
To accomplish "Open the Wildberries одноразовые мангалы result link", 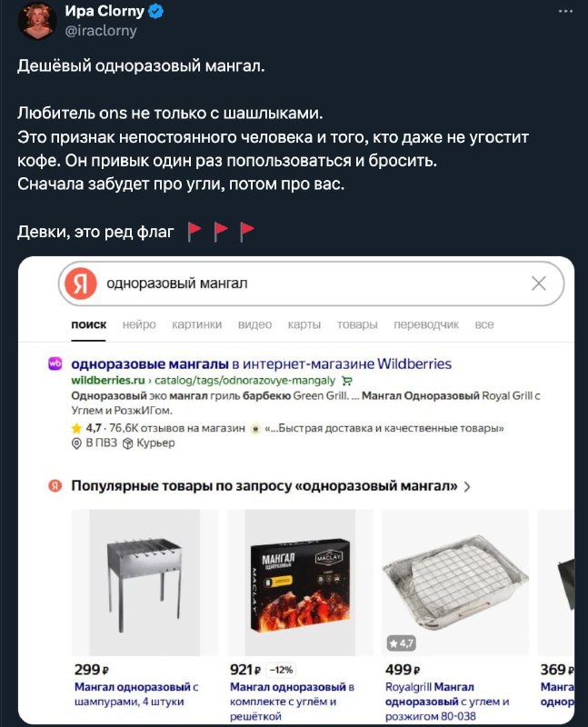I will coord(261,364).
